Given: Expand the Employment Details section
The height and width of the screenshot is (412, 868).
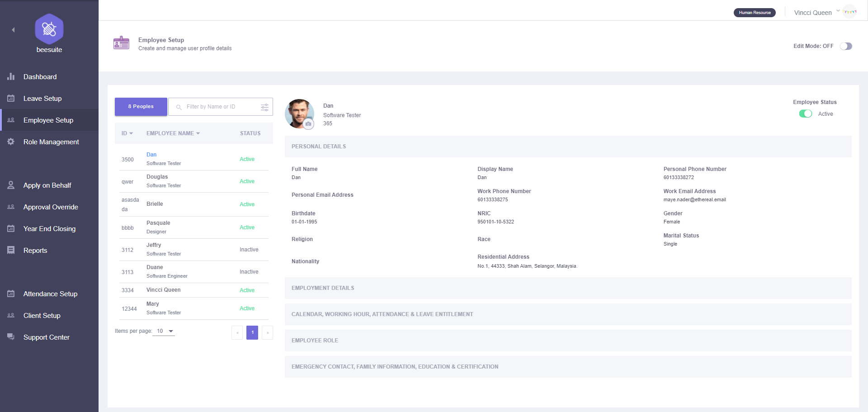Looking at the screenshot, I should 568,288.
